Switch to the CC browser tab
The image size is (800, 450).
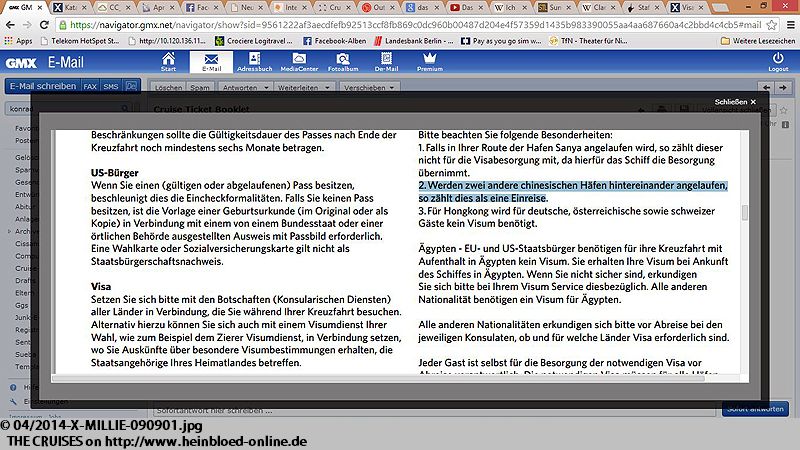point(114,7)
